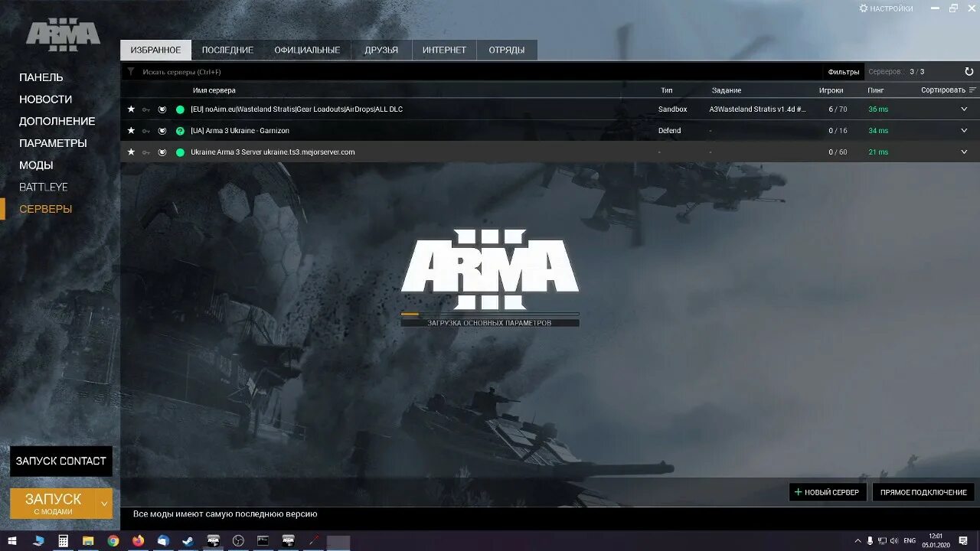Expand details for Ukraine Arma 3 Server mejorserver
Viewport: 980px width, 551px height.
click(964, 152)
